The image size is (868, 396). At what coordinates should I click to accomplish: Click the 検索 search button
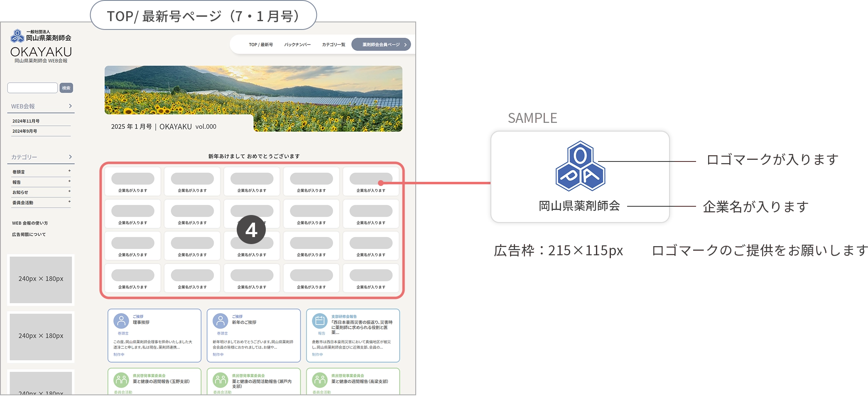click(66, 88)
